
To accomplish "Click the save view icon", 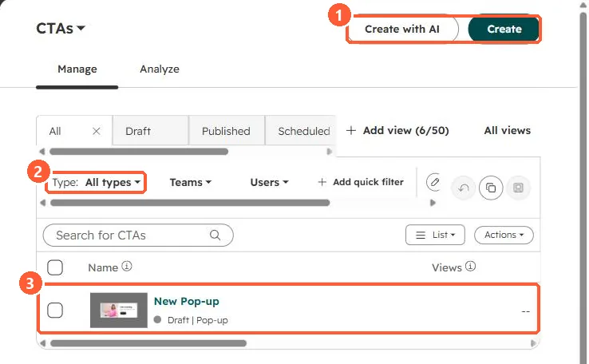I will [x=518, y=188].
